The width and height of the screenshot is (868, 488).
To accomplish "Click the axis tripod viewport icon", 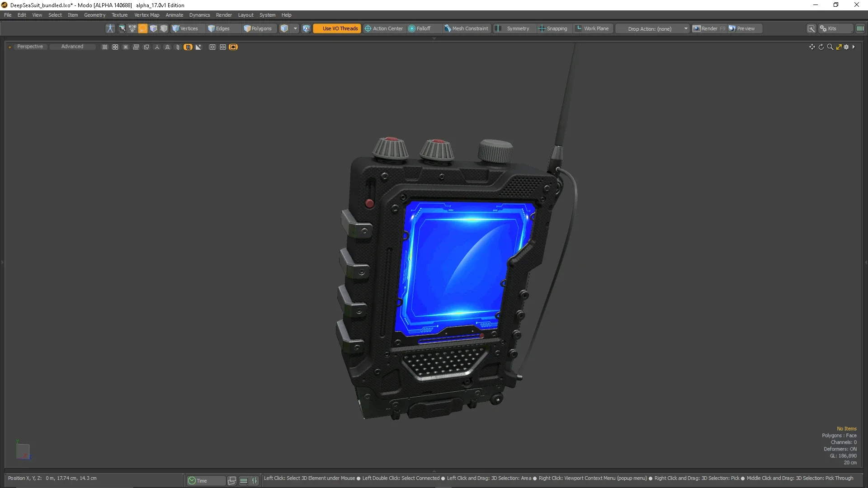I will pos(157,47).
